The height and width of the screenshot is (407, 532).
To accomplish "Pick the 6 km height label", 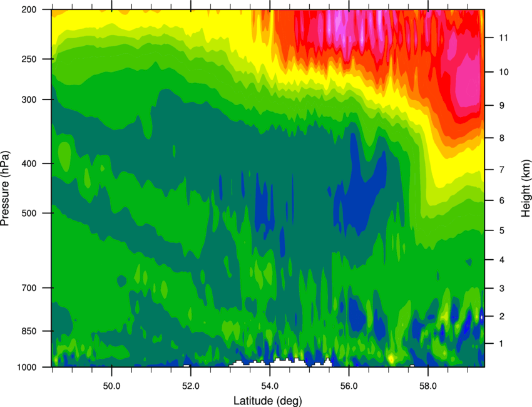I will pyautogui.click(x=502, y=200).
